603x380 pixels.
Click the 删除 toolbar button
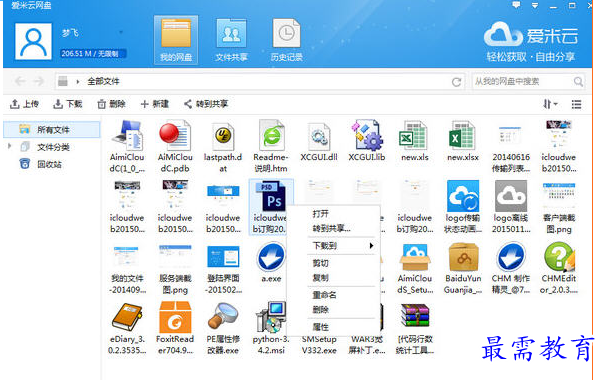111,104
